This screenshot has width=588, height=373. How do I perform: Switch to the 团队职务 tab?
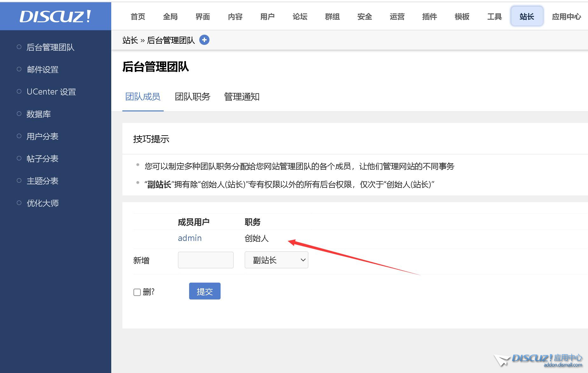click(x=192, y=97)
